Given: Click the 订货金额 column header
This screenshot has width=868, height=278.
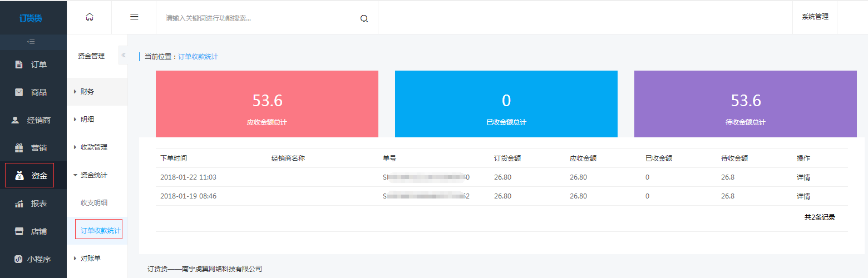Looking at the screenshot, I should tap(507, 158).
